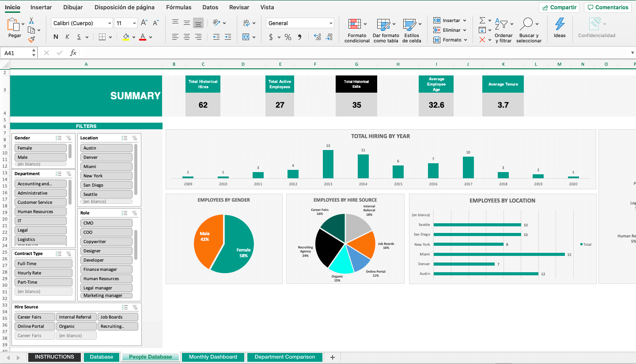Open the Comentarios panel
Image resolution: width=636 pixels, height=364 pixels.
click(x=607, y=7)
